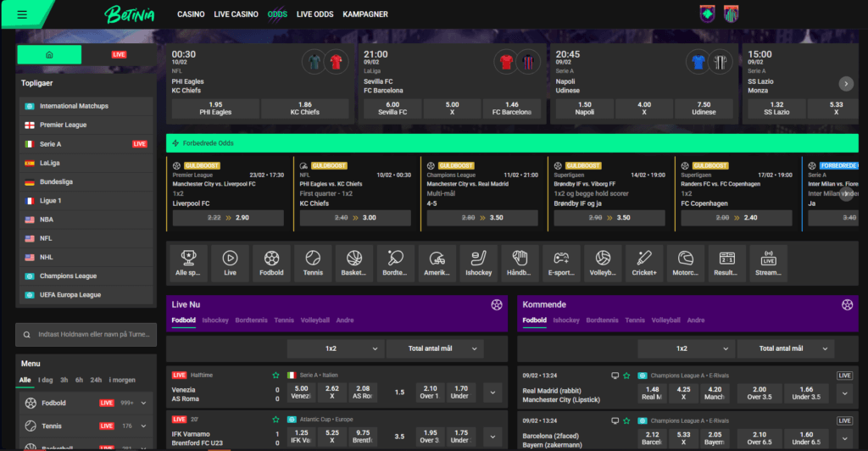Open Premier League in Topligaer

click(86, 125)
